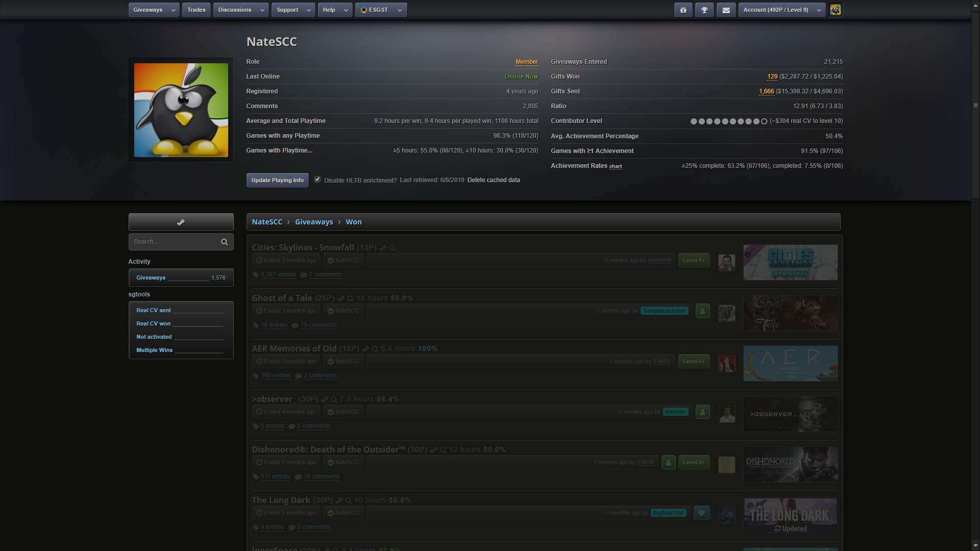Open the Ghost of a Tale giveaway title
This screenshot has width=980, height=551.
click(282, 298)
